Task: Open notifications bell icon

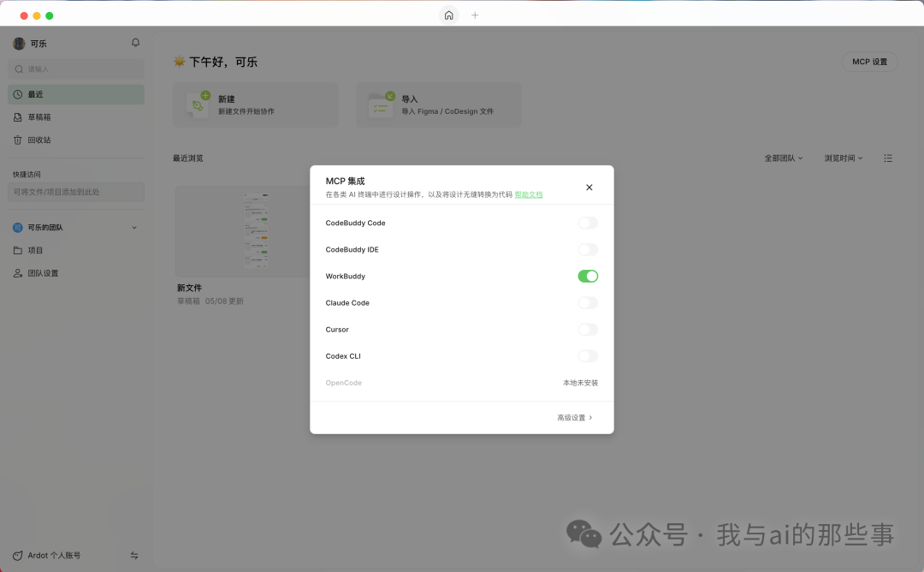Action: point(135,43)
